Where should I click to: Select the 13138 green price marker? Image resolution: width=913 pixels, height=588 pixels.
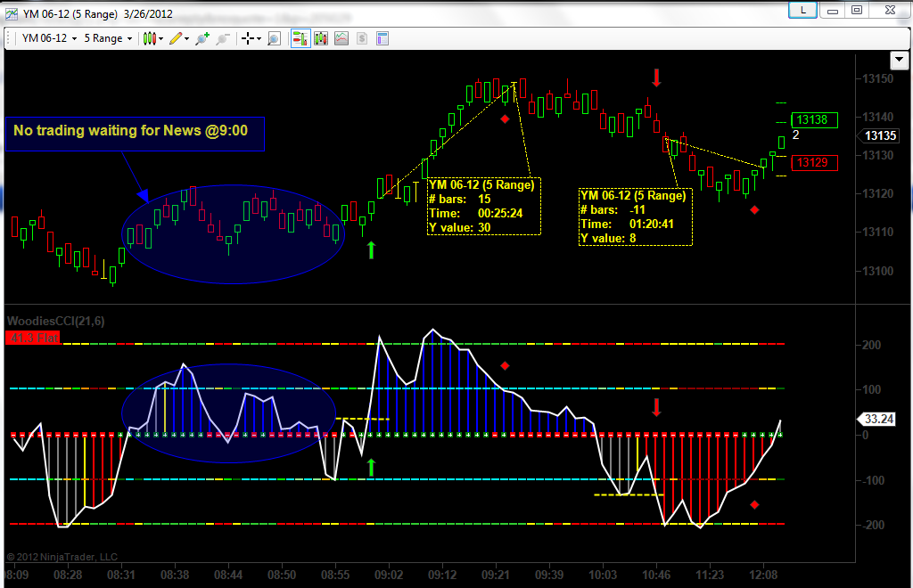tap(813, 119)
